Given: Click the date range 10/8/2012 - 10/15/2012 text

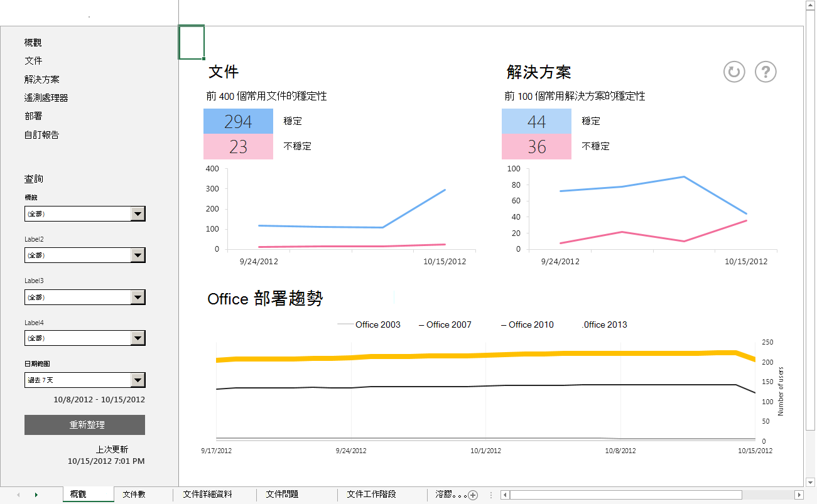Looking at the screenshot, I should pos(99,399).
